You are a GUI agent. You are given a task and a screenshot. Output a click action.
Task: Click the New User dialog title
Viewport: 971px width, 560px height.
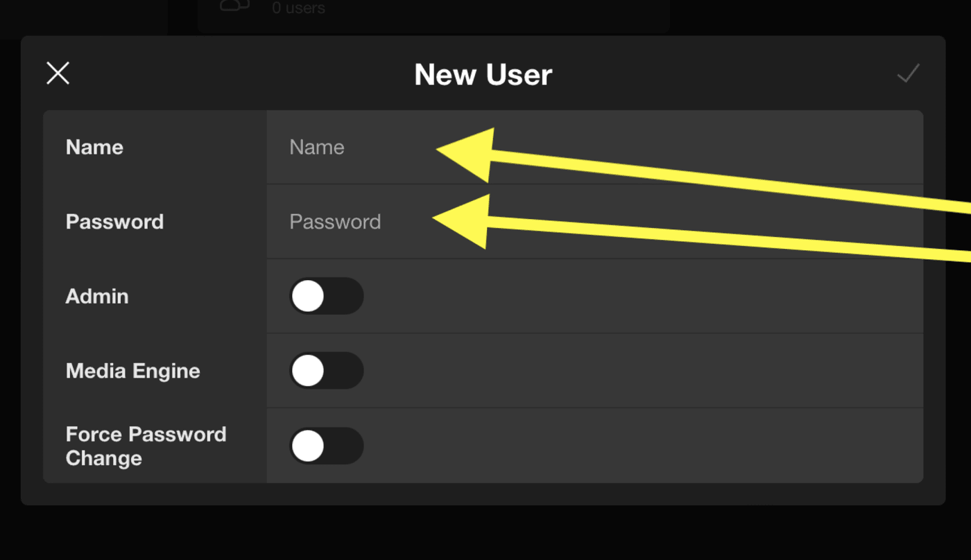pos(483,75)
